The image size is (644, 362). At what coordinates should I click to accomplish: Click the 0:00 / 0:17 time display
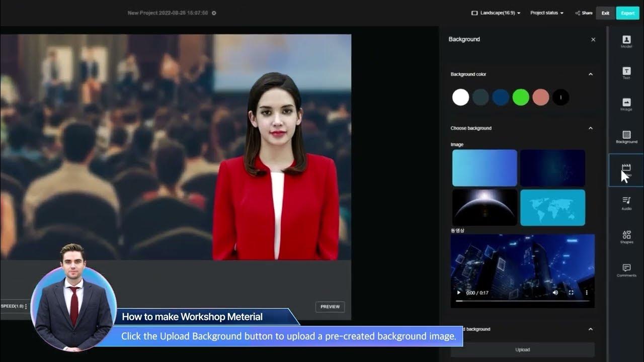477,293
